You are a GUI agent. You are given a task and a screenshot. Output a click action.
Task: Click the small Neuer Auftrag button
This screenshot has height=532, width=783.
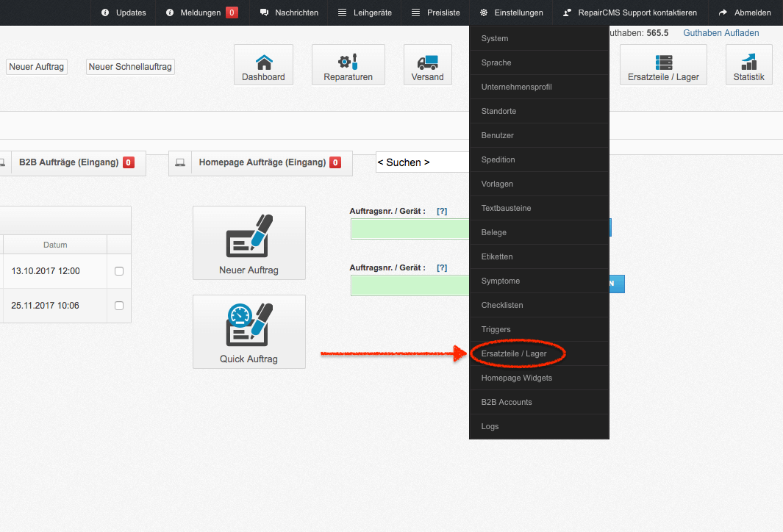point(37,67)
